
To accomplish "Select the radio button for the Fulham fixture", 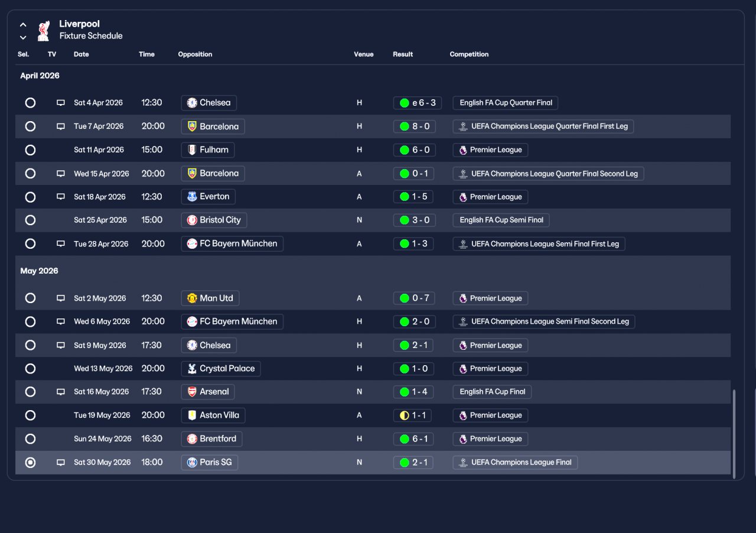I will (30, 150).
